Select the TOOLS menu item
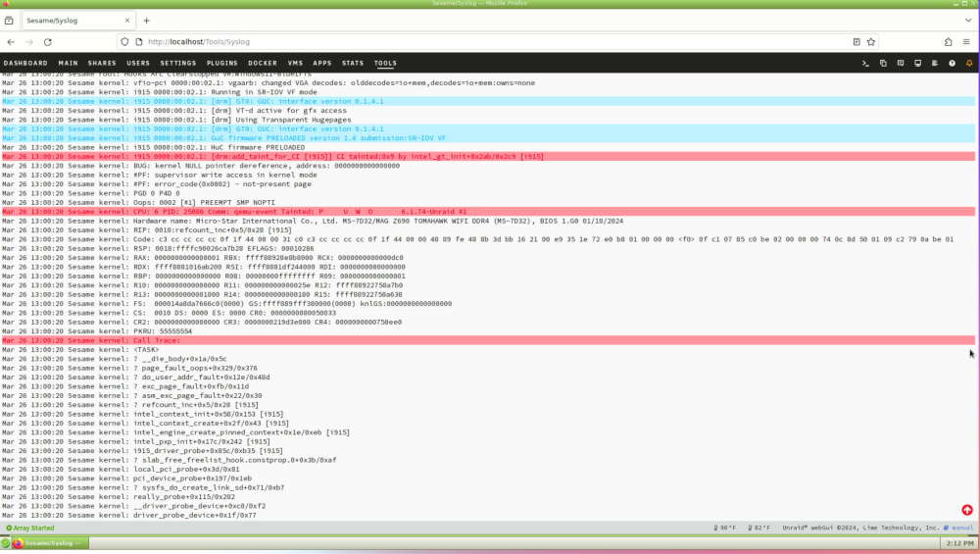 click(385, 63)
